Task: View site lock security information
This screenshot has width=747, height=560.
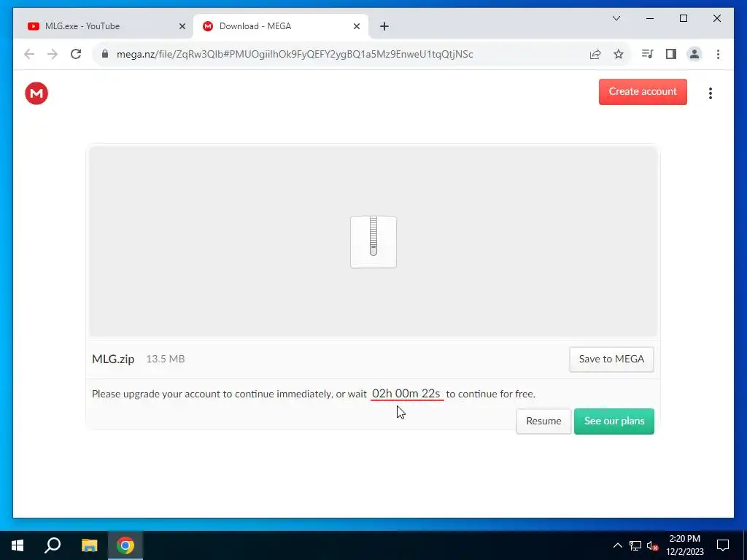Action: (x=105, y=54)
